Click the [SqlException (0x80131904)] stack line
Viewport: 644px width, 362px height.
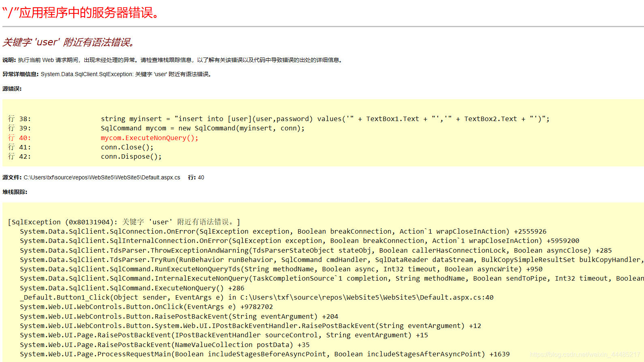124,222
